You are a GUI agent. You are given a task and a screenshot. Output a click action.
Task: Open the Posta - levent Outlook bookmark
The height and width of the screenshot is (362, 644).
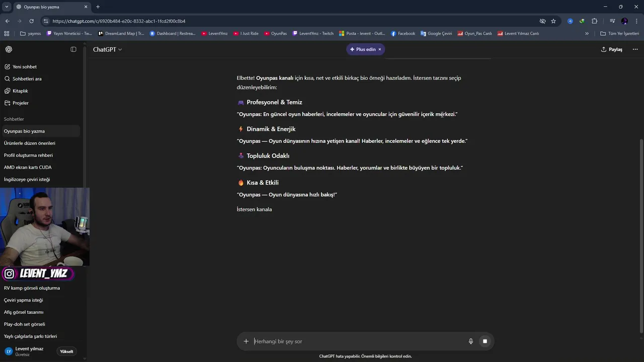coord(362,34)
